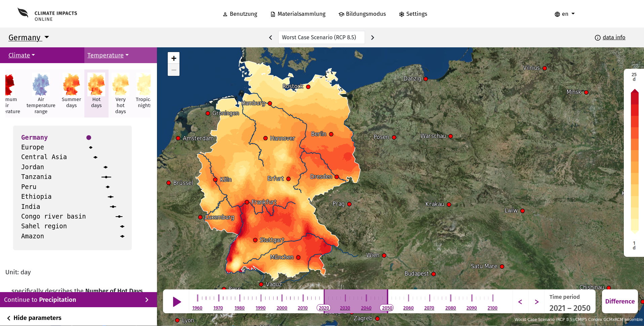
Task: Open the Climate sector dropdown
Action: pos(22,55)
